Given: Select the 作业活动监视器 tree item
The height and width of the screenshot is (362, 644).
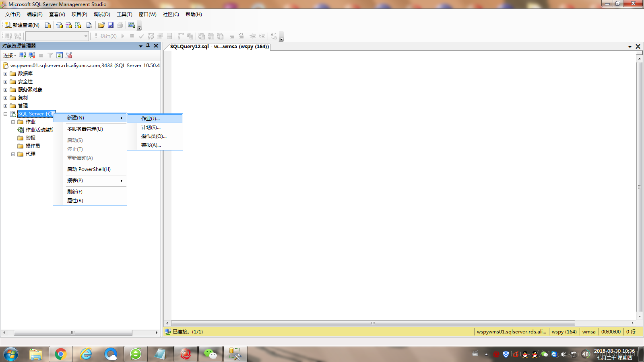Looking at the screenshot, I should [x=39, y=130].
